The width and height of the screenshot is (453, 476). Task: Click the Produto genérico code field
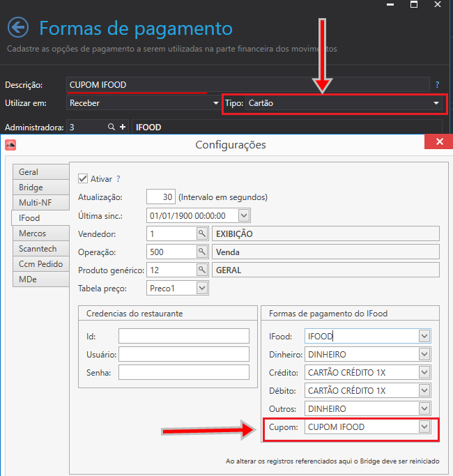tap(171, 270)
